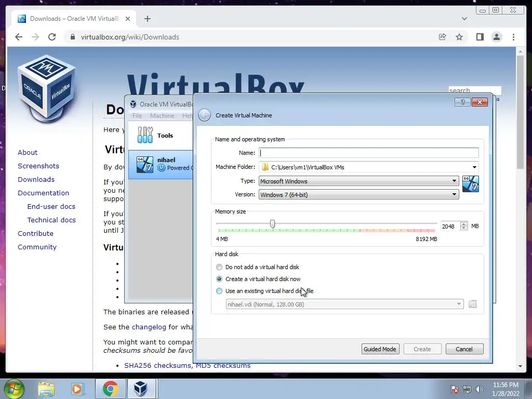
Task: Open Action Center flag in tray
Action: (x=454, y=389)
